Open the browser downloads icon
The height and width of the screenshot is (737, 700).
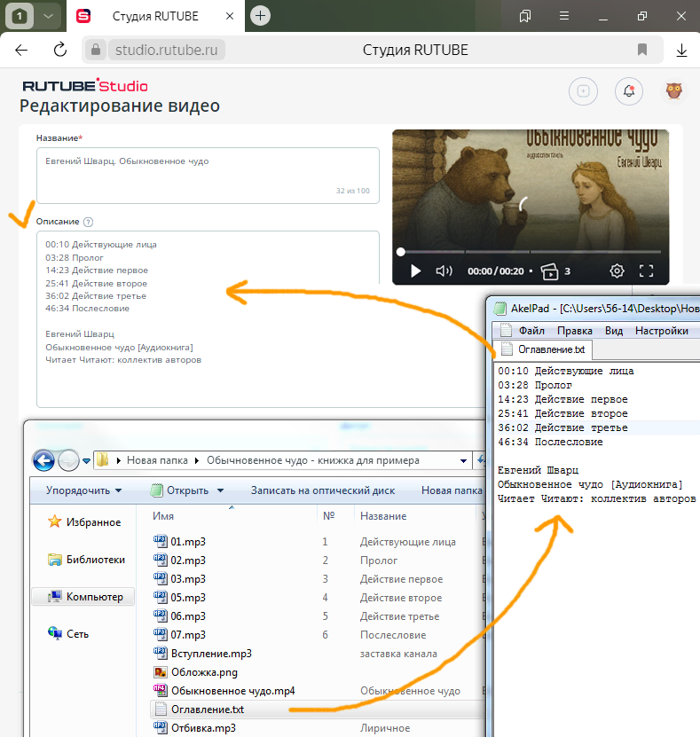pos(682,50)
